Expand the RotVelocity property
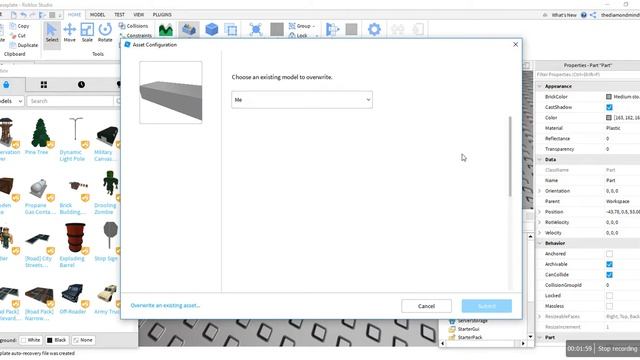Screen dimensions: 640x360 pos(540,222)
